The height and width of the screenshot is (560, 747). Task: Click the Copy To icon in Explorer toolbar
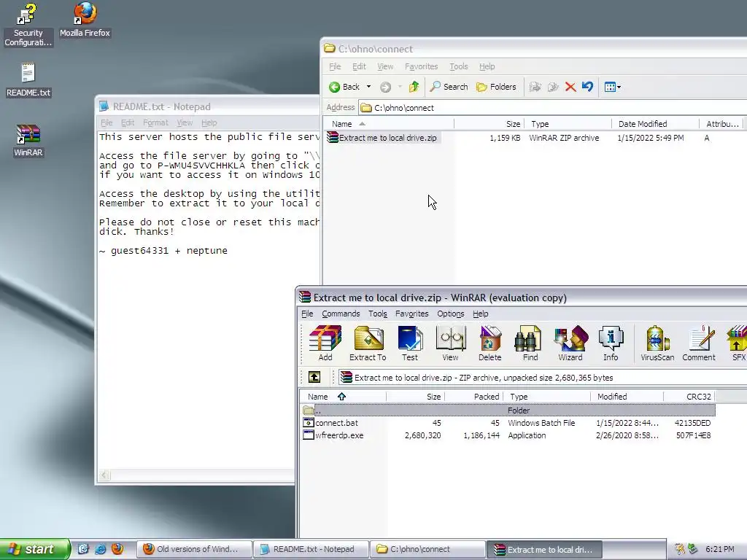(x=553, y=87)
